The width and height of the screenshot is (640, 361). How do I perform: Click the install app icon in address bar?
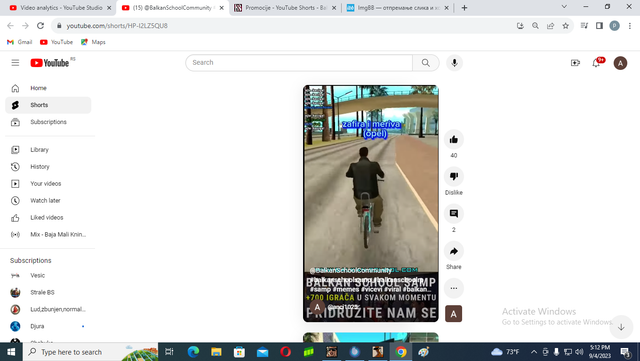(520, 26)
